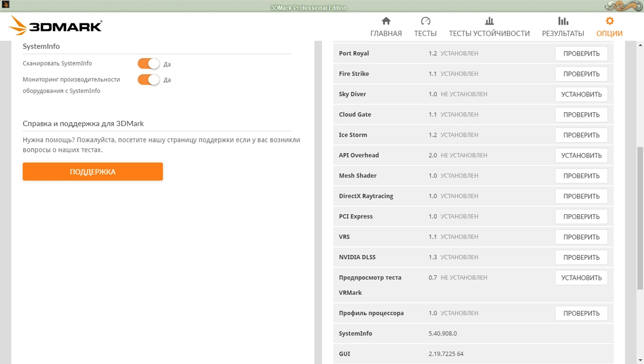The height and width of the screenshot is (364, 644).
Task: Click the Cloud Gate test name
Action: pos(355,115)
